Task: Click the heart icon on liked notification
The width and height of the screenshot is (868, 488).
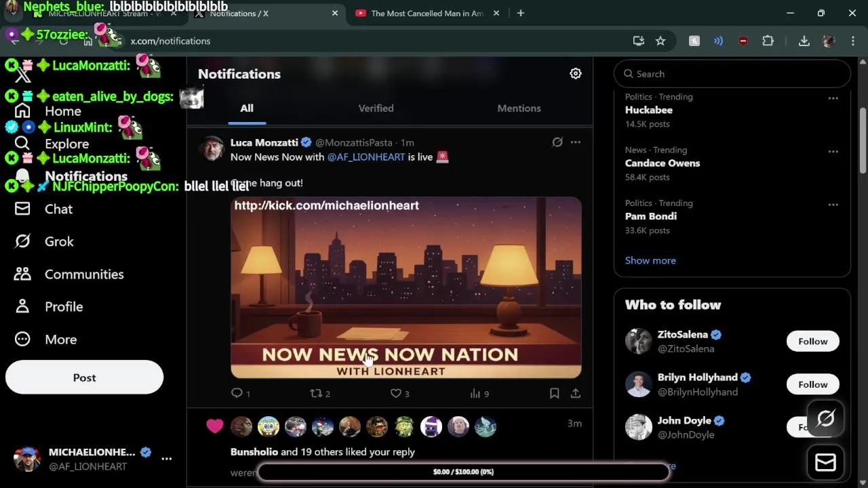Action: (214, 426)
